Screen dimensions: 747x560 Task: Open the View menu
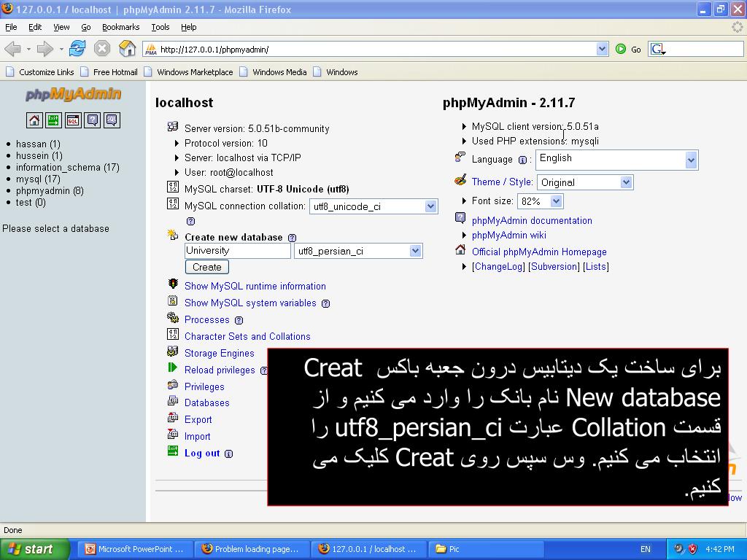pyautogui.click(x=61, y=27)
